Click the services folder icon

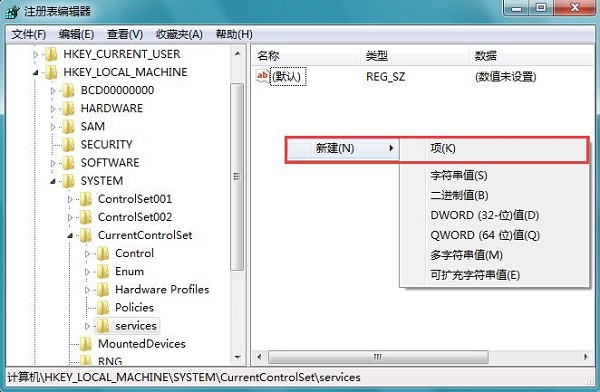(103, 326)
